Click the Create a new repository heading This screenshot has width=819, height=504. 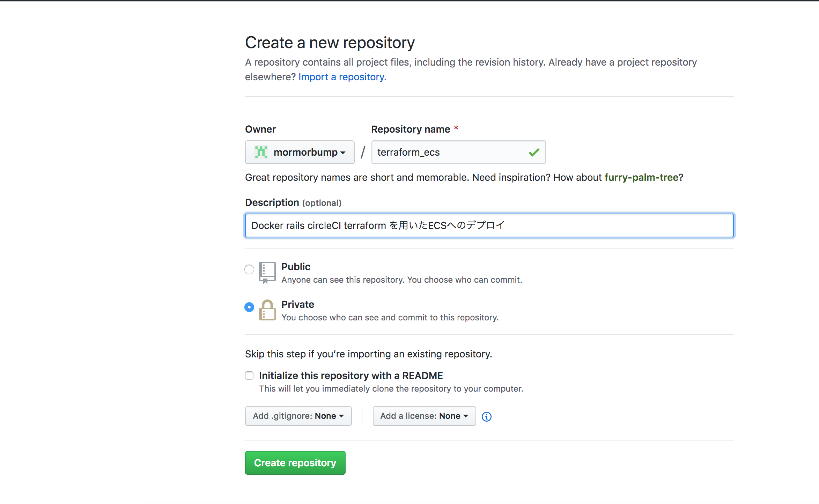click(x=330, y=43)
